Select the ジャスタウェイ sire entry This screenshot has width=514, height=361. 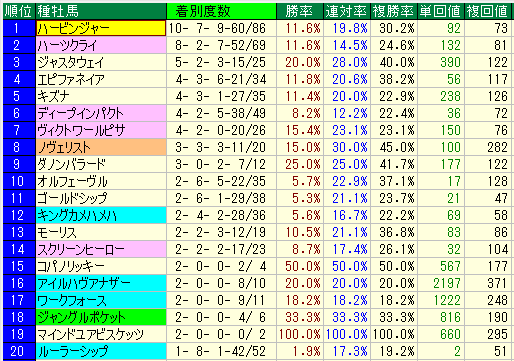pos(101,62)
